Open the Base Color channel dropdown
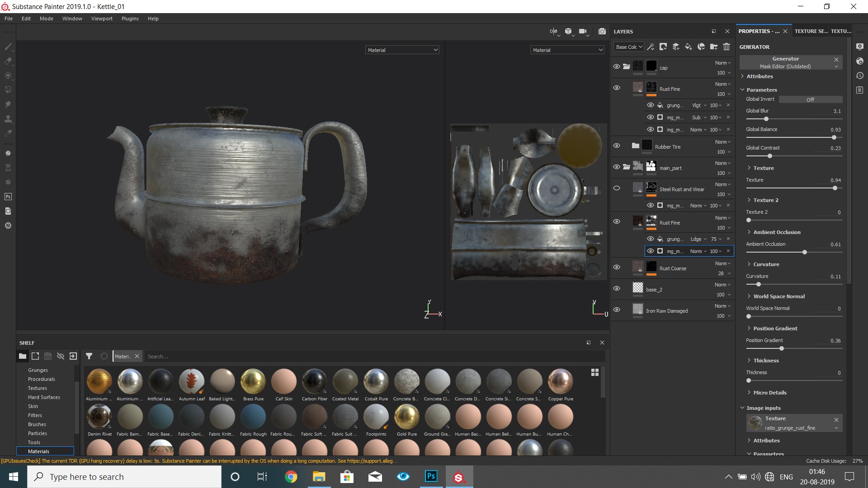The width and height of the screenshot is (868, 488). pyautogui.click(x=628, y=47)
